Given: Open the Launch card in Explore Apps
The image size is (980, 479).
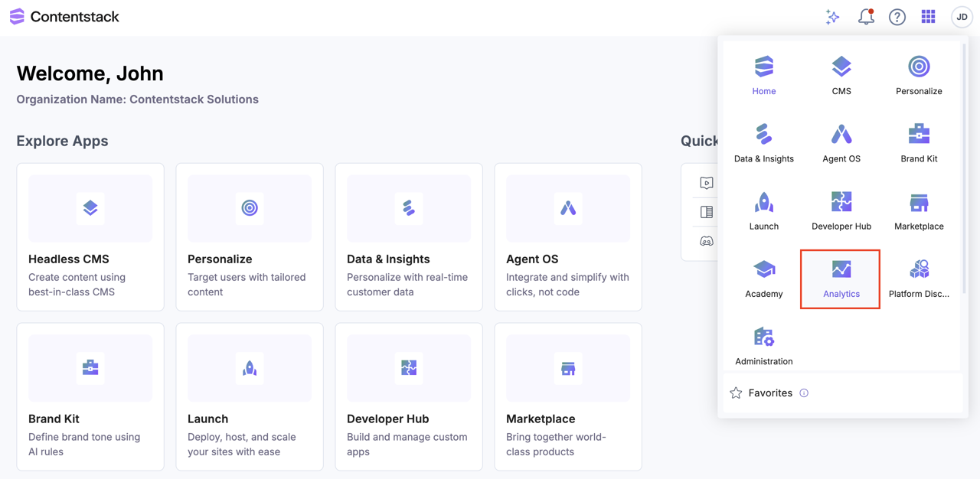Looking at the screenshot, I should coord(250,396).
